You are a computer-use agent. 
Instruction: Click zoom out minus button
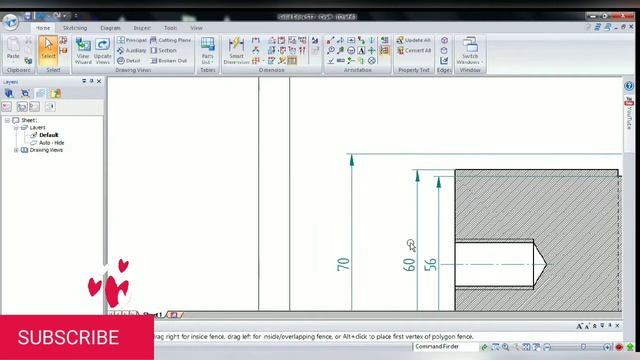[547, 347]
